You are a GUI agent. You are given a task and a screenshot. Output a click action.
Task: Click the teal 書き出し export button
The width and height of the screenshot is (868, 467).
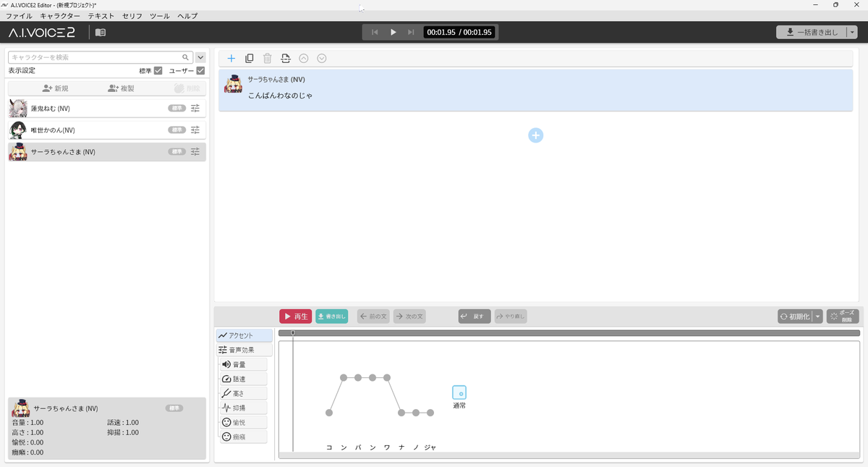tap(332, 316)
